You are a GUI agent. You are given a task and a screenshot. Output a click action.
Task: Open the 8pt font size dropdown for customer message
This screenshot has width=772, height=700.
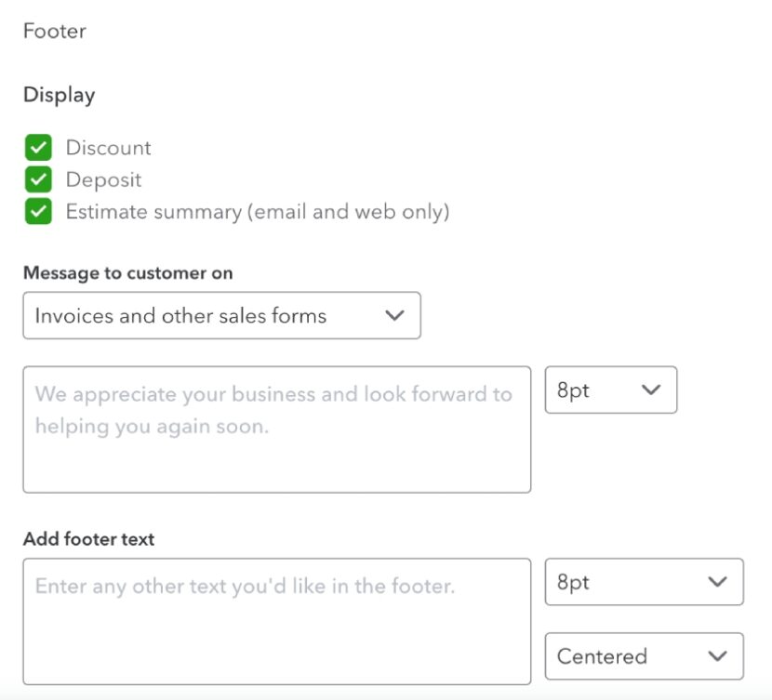pyautogui.click(x=611, y=390)
